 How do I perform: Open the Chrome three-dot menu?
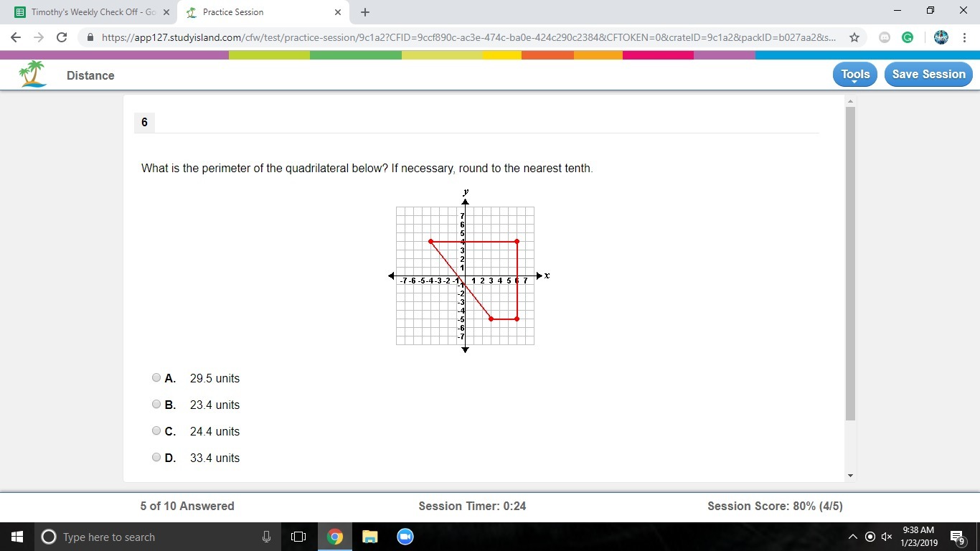click(964, 37)
